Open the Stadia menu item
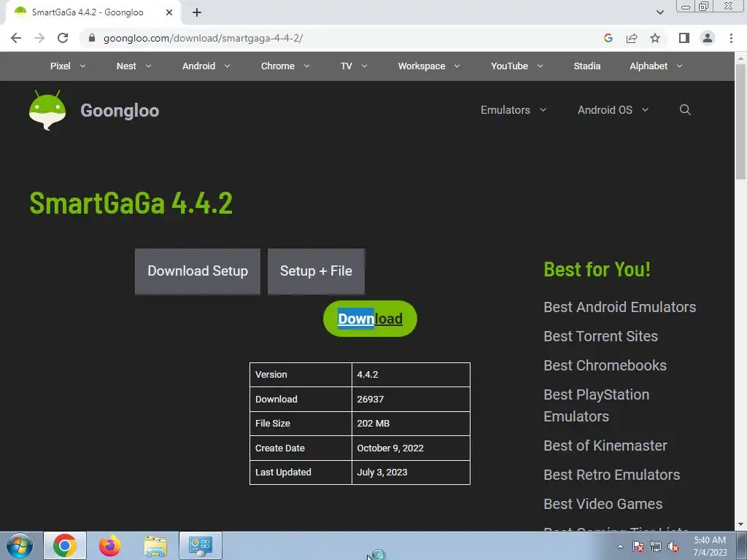Screen dimensions: 747x560 pos(587,66)
